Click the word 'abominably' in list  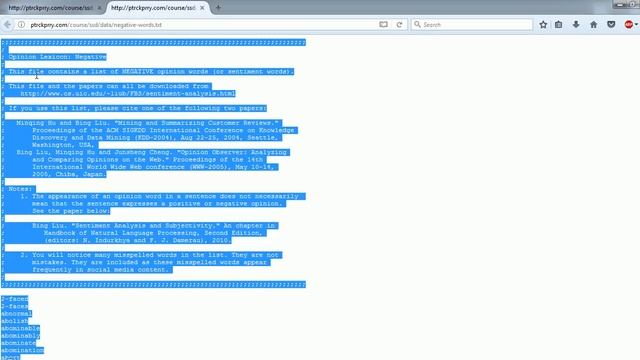click(x=20, y=336)
